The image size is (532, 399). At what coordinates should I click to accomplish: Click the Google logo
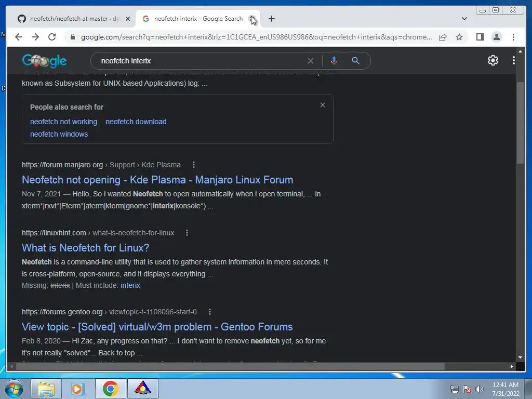[x=45, y=61]
